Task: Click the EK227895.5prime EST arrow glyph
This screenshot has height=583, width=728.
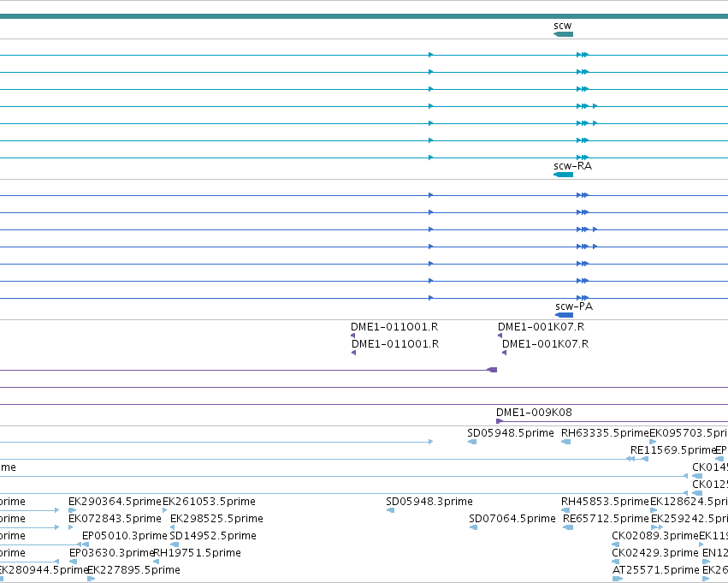Action: point(91,579)
